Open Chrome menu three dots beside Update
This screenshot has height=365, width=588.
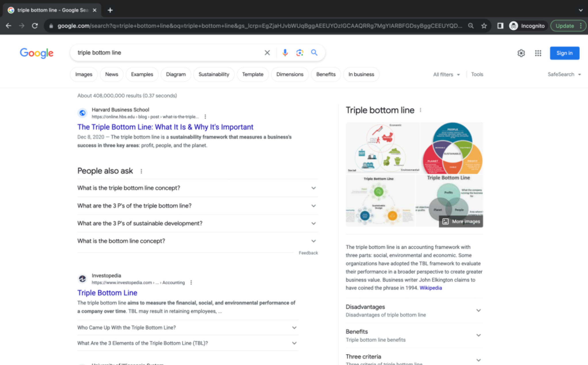pyautogui.click(x=581, y=26)
